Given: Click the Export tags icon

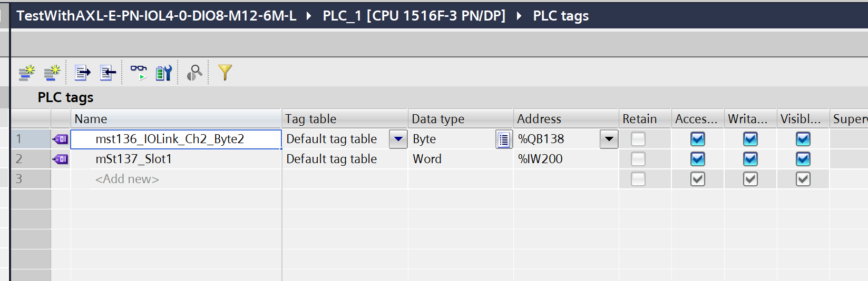Looking at the screenshot, I should pyautogui.click(x=82, y=73).
